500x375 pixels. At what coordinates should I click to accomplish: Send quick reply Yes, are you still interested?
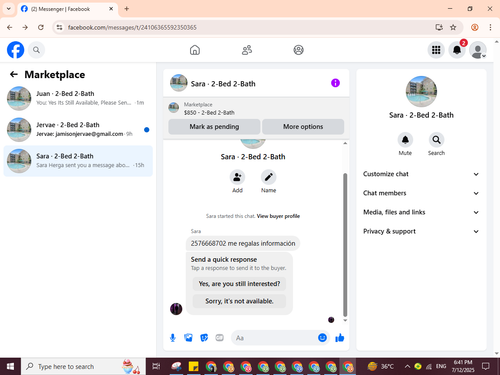239,284
